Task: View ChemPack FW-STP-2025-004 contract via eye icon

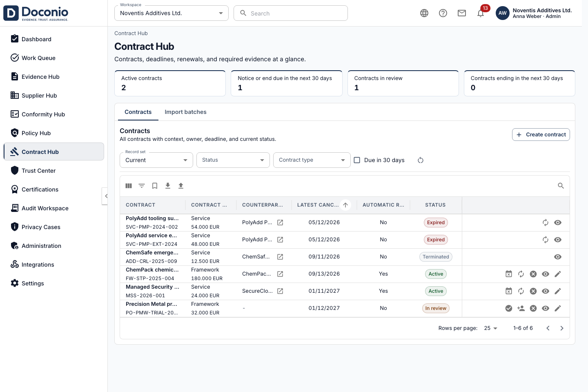Action: [546, 274]
